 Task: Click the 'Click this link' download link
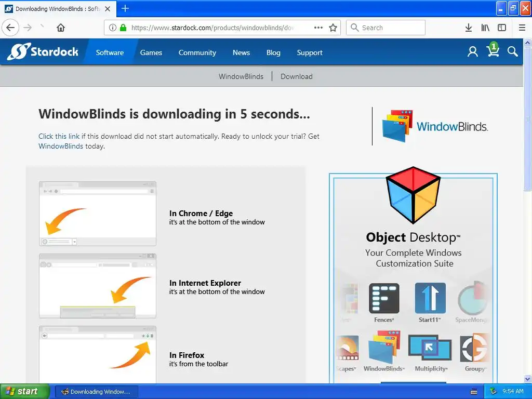(59, 137)
